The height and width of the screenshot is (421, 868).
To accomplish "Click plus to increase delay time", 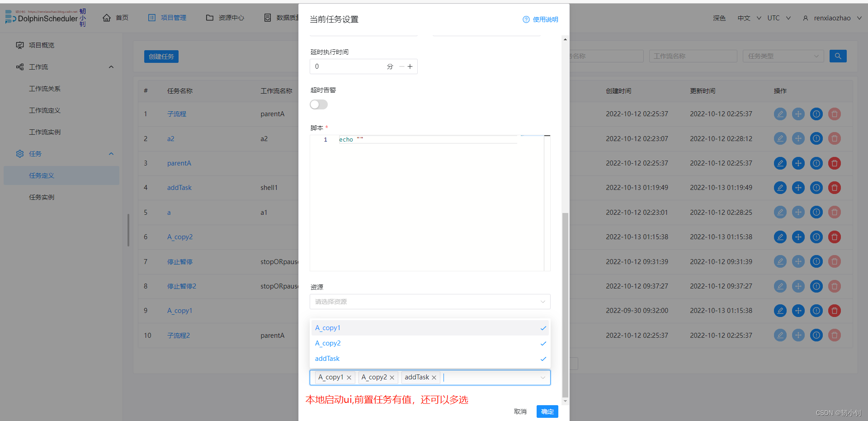I will click(x=410, y=66).
